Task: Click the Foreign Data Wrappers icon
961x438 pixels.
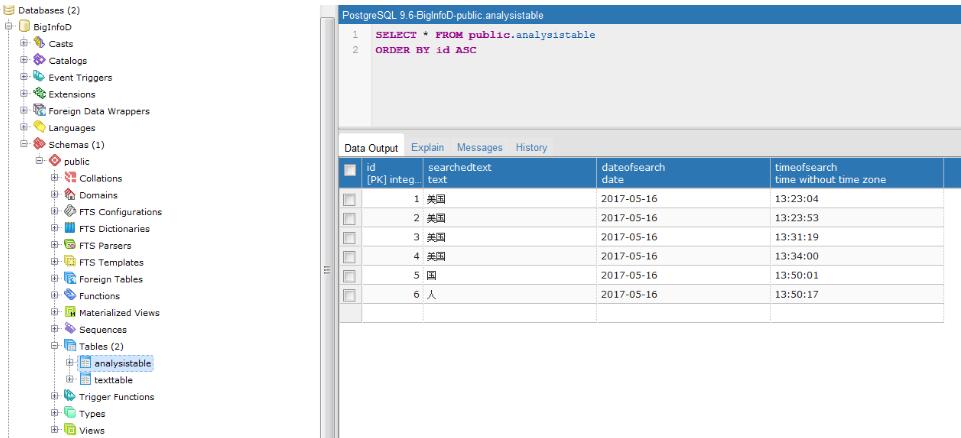Action: click(x=39, y=111)
